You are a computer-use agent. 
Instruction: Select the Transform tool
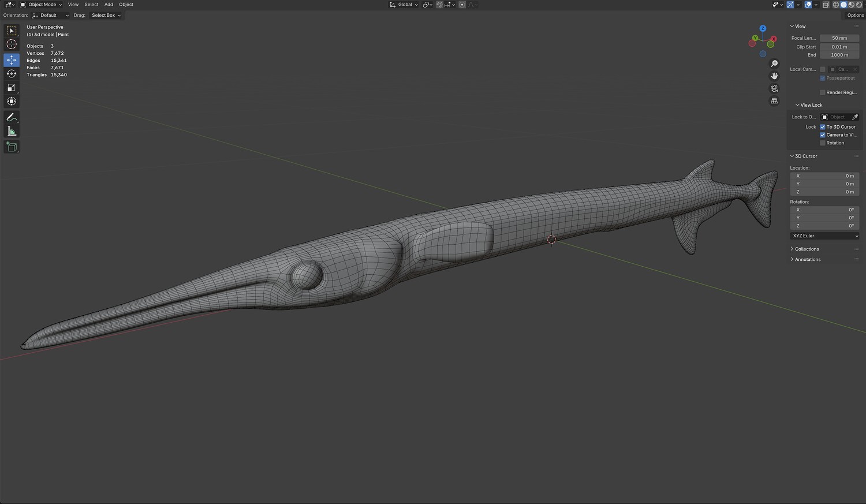point(12,102)
